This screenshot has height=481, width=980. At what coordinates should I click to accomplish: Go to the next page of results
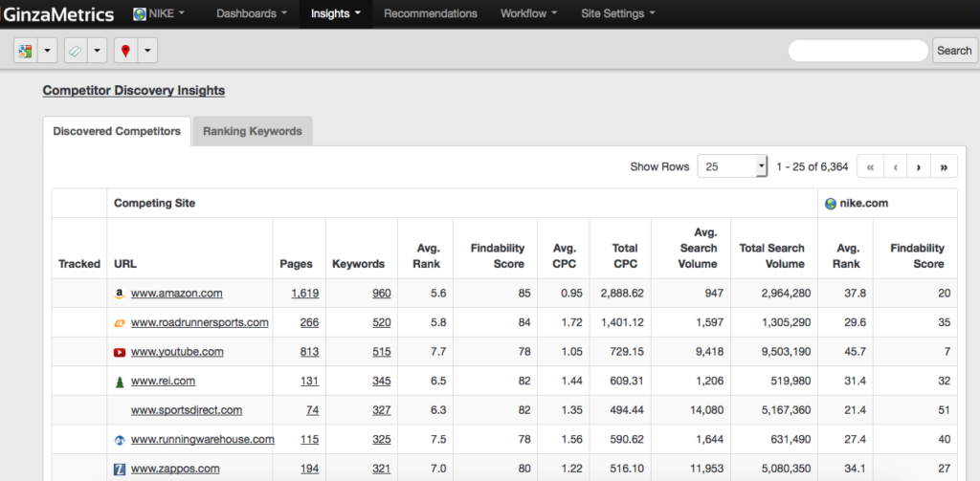(919, 166)
